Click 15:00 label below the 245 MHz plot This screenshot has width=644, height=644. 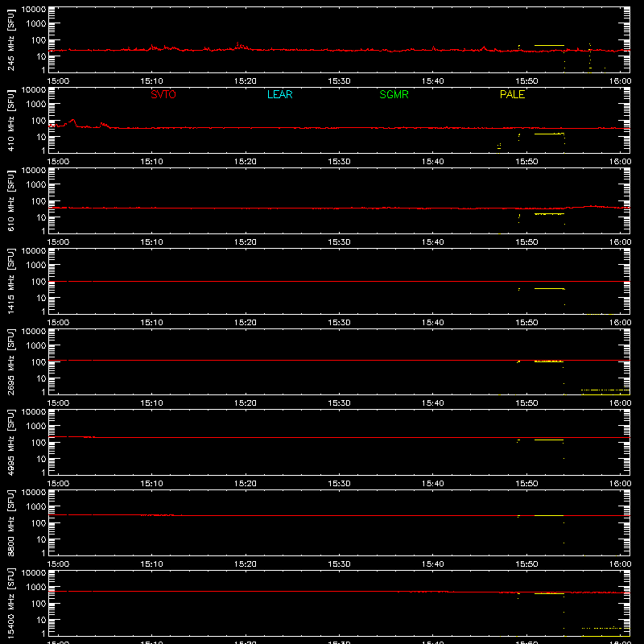(x=58, y=81)
